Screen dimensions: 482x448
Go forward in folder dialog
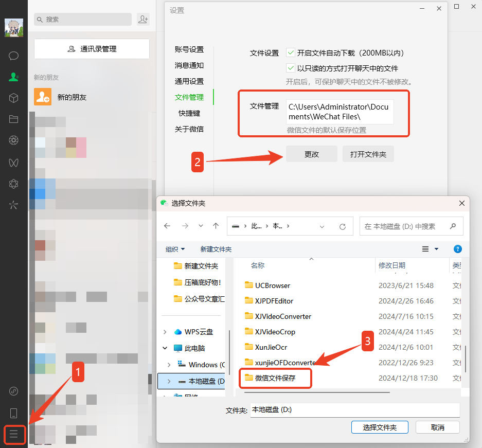[185, 226]
